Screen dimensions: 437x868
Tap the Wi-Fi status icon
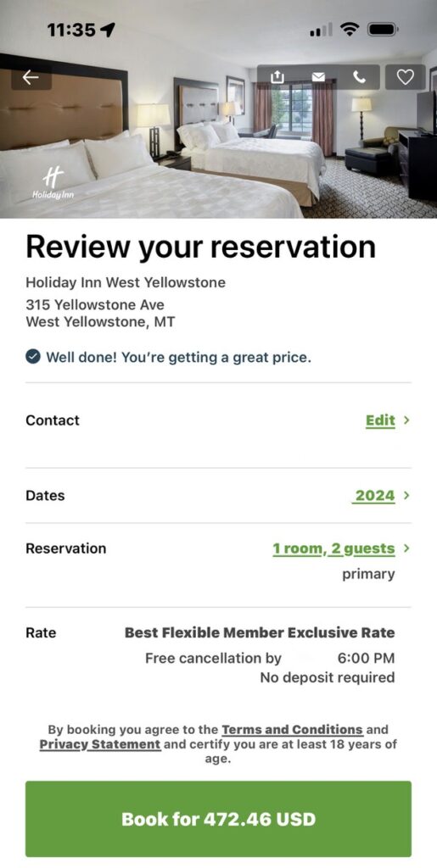(x=350, y=29)
